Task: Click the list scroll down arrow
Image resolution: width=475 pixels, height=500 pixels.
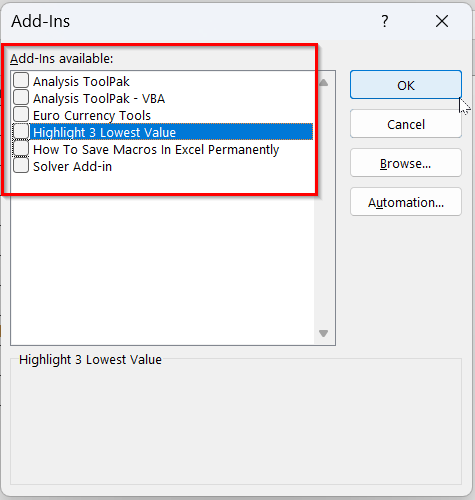Action: coord(323,333)
